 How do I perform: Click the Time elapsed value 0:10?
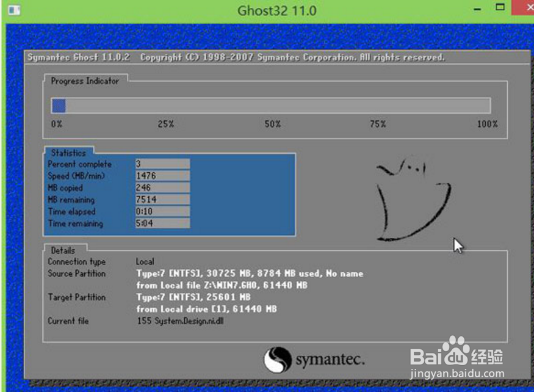pyautogui.click(x=162, y=212)
